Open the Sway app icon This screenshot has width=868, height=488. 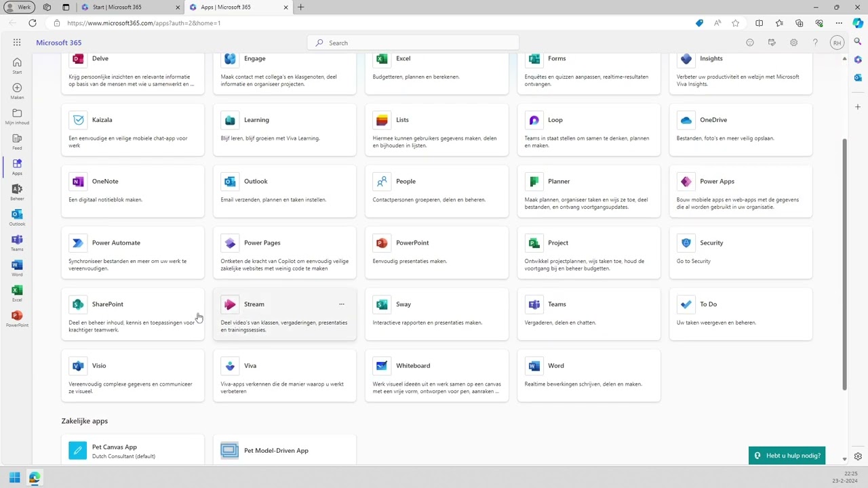pos(382,304)
